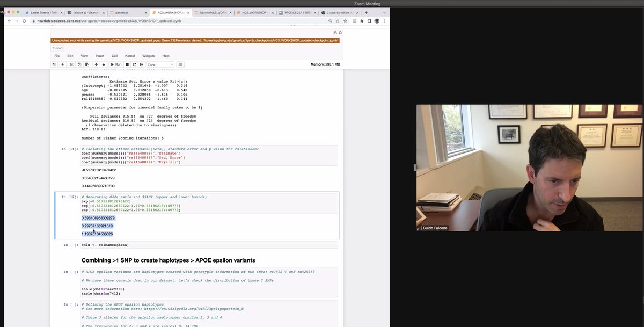Open the View menu in Jupyter
Image resolution: width=644 pixels, height=327 pixels.
(x=84, y=56)
